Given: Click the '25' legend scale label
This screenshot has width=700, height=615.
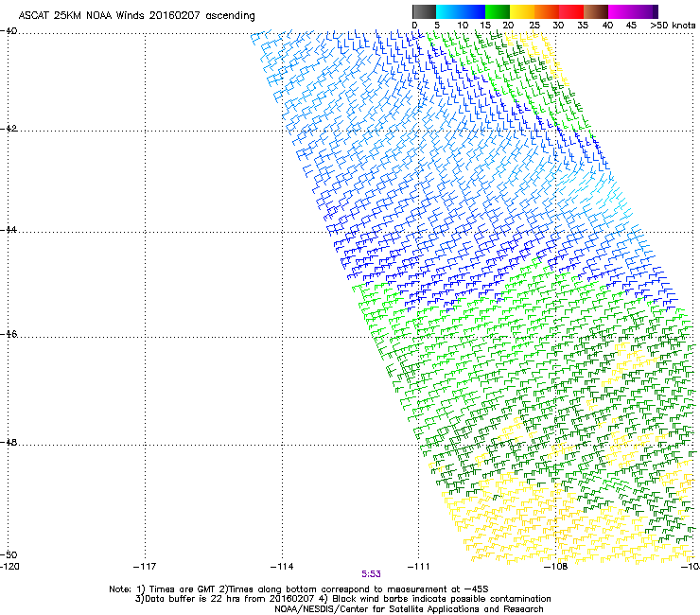Looking at the screenshot, I should (x=534, y=26).
